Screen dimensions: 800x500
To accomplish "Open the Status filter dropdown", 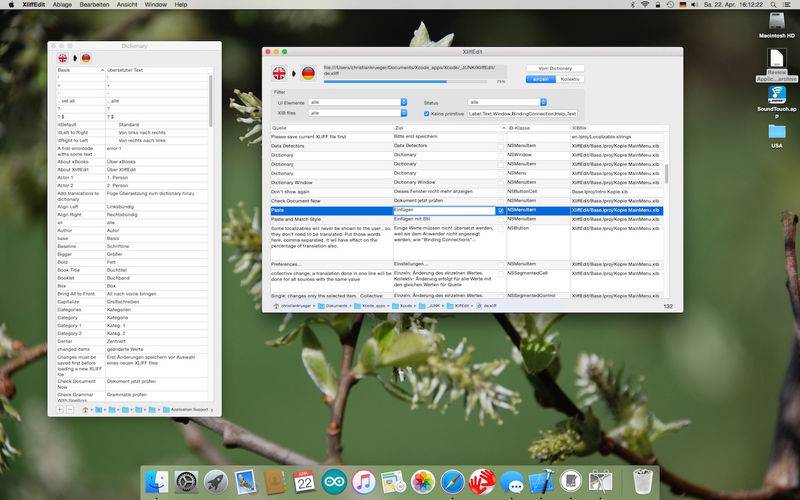I will 507,102.
